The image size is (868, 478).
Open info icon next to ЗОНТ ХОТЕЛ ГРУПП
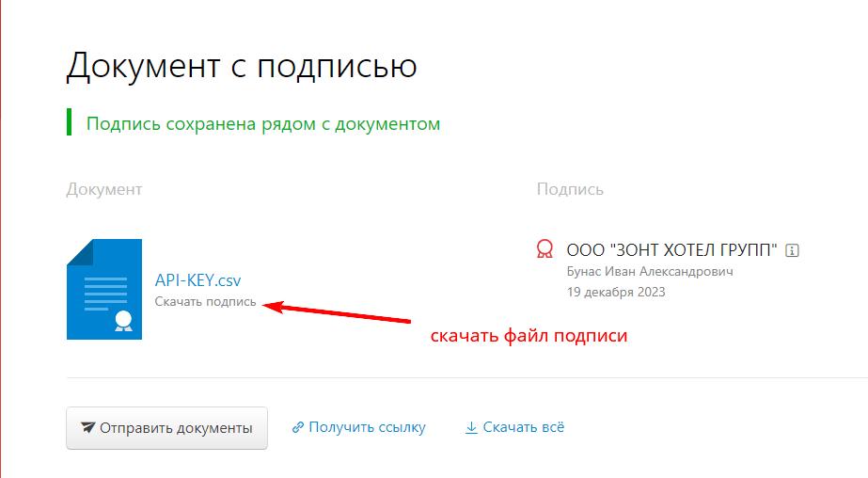(x=792, y=250)
